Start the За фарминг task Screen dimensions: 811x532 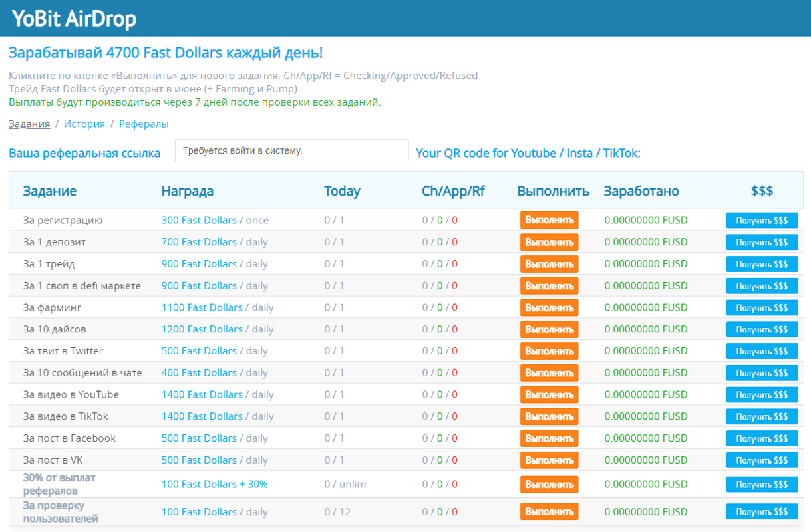[x=549, y=308]
